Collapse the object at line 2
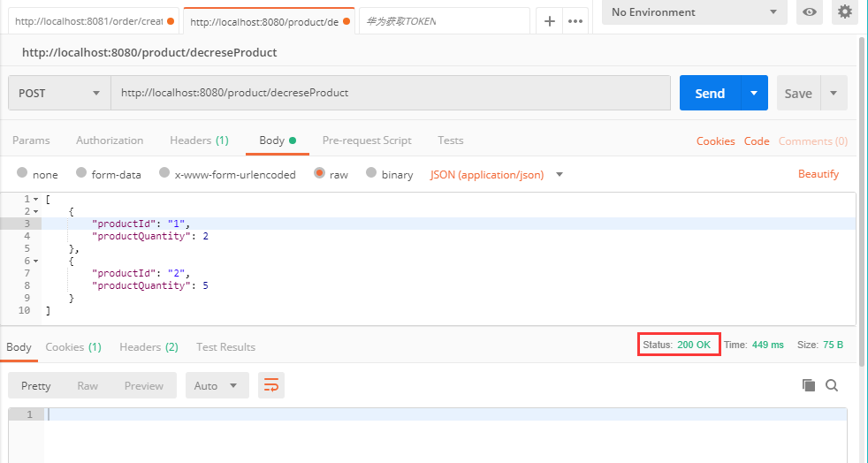The width and height of the screenshot is (868, 463). pos(36,211)
